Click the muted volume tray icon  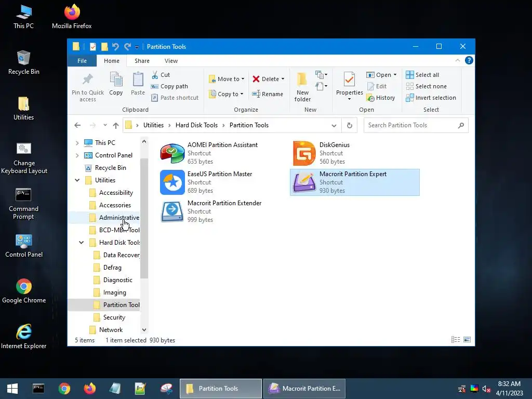click(486, 389)
